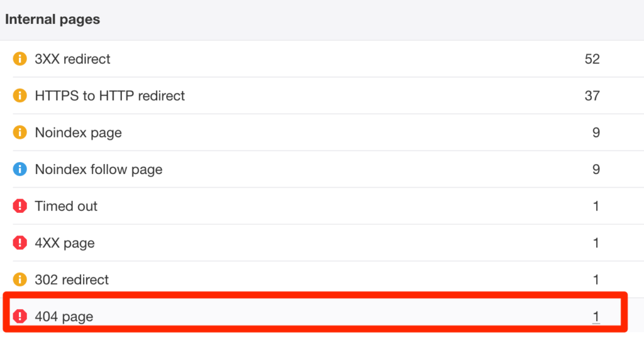Image resolution: width=644 pixels, height=353 pixels.
Task: Open the 4XX page issue
Action: (x=65, y=243)
